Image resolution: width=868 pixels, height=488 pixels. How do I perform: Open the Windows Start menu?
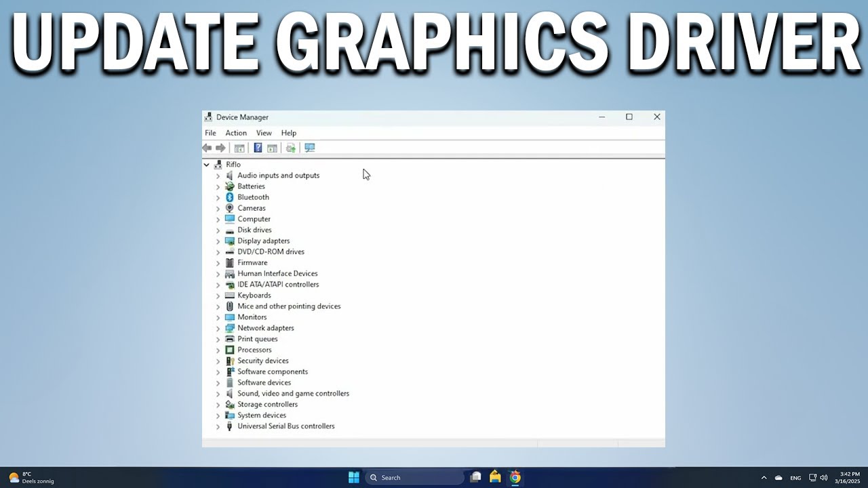(354, 477)
